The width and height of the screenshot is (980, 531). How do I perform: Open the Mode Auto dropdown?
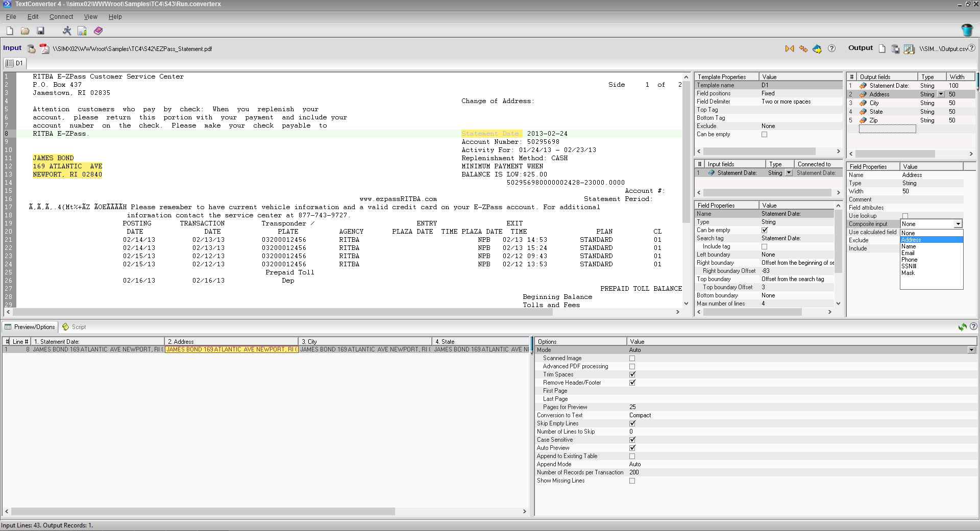(x=971, y=350)
